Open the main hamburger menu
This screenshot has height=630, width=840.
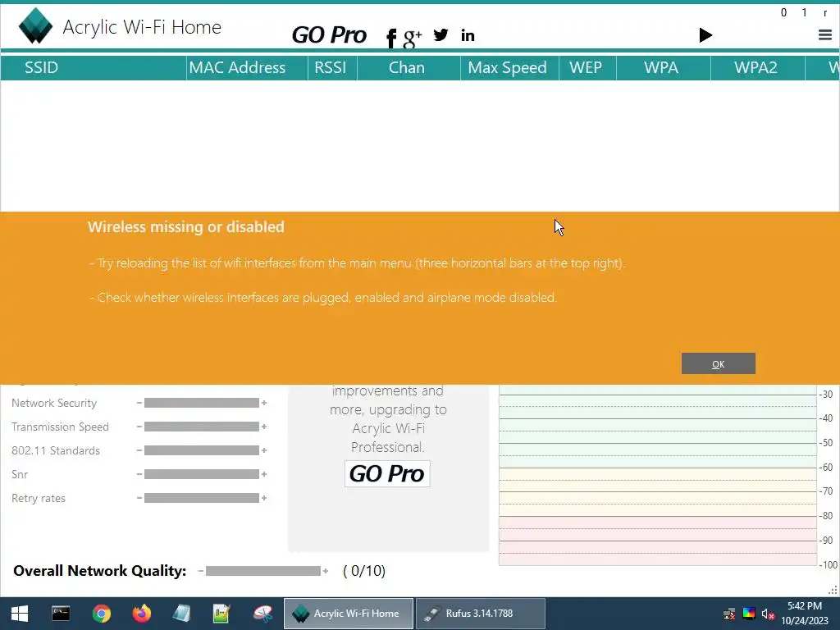point(825,35)
